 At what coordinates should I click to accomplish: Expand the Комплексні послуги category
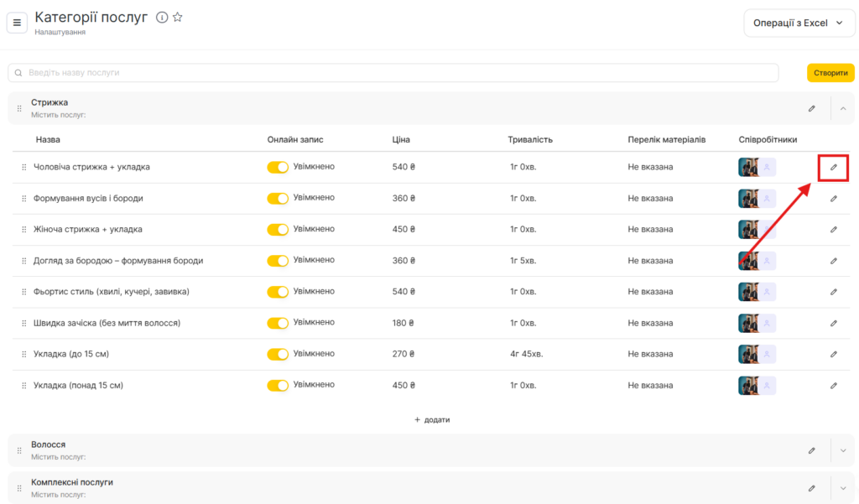click(843, 488)
